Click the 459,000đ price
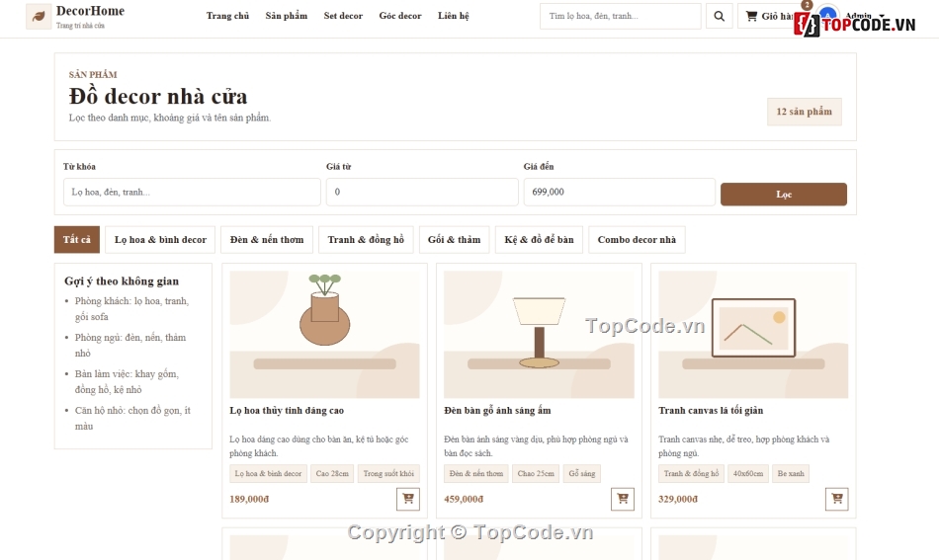This screenshot has height=560, width=939. coord(464,499)
